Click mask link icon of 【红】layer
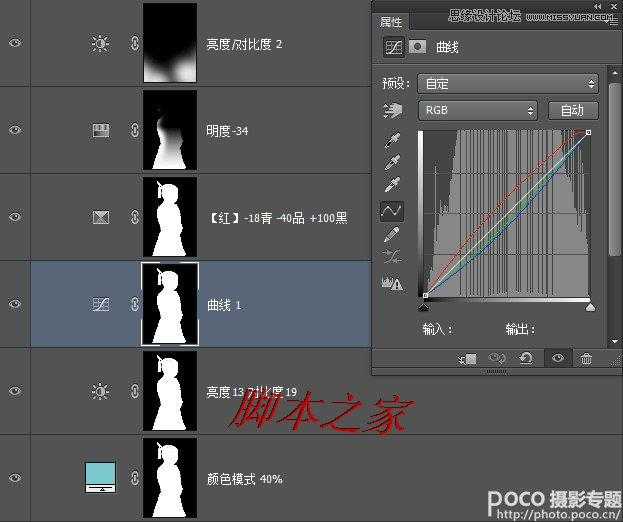 [135, 217]
